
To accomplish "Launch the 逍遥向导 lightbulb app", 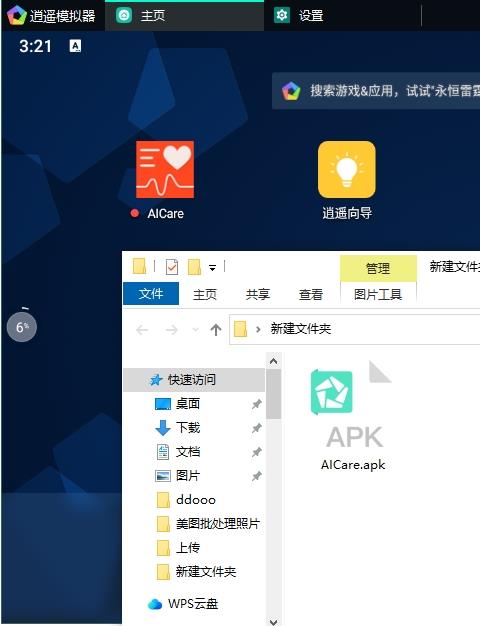I will coord(347,169).
